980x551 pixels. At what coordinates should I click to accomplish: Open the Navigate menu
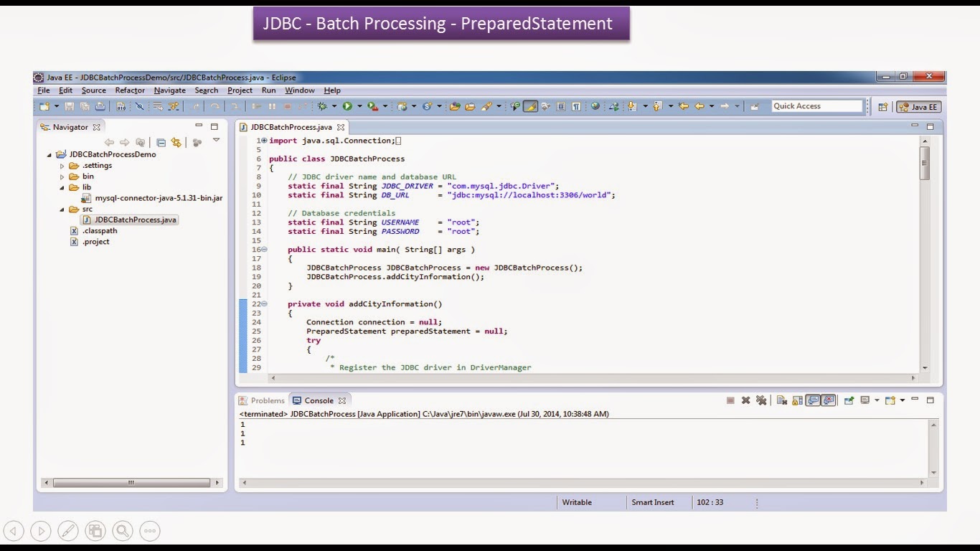[169, 90]
